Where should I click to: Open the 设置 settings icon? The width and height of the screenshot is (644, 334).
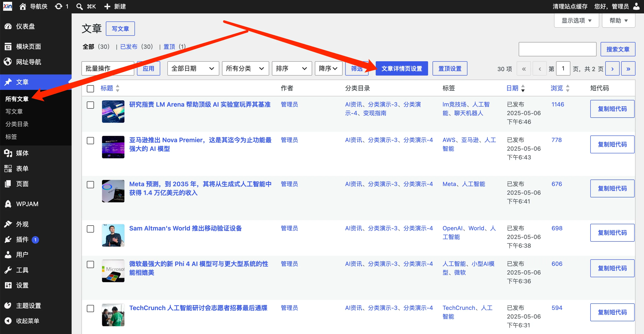(x=8, y=285)
